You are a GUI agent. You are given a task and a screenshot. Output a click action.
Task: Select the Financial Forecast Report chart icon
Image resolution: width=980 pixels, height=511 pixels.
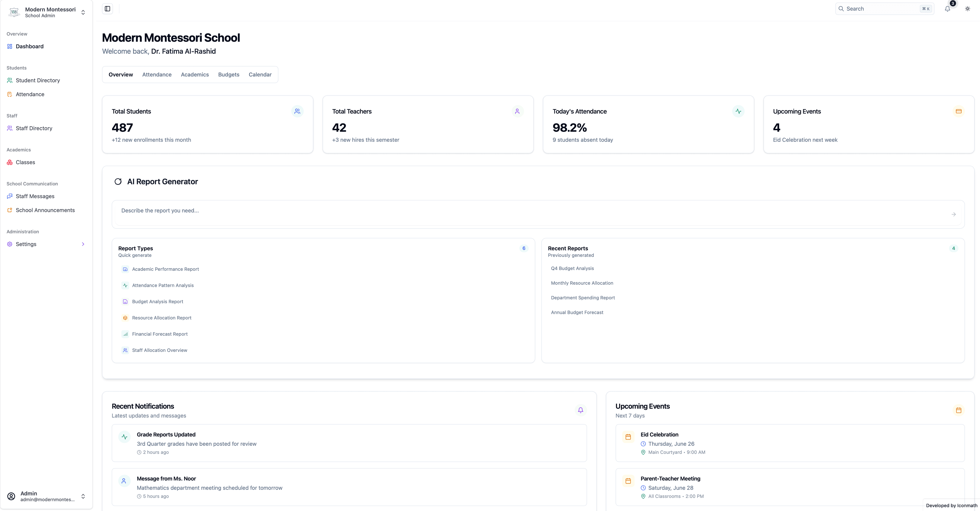(125, 334)
